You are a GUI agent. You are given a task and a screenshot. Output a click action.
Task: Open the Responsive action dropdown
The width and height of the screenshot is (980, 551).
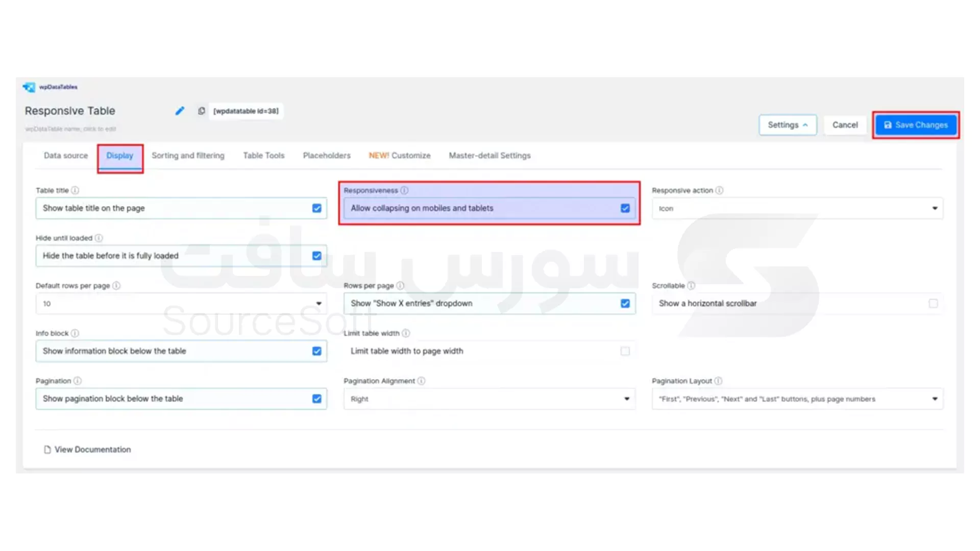(935, 208)
